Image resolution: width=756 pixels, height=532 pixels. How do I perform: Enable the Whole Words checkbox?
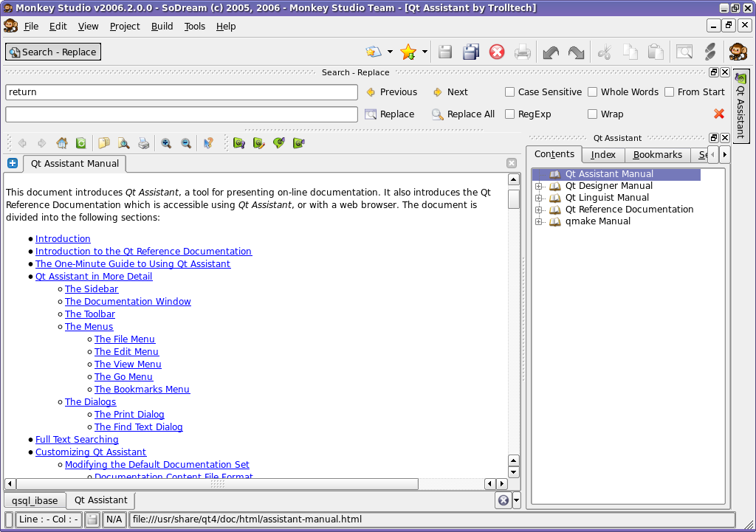point(593,92)
